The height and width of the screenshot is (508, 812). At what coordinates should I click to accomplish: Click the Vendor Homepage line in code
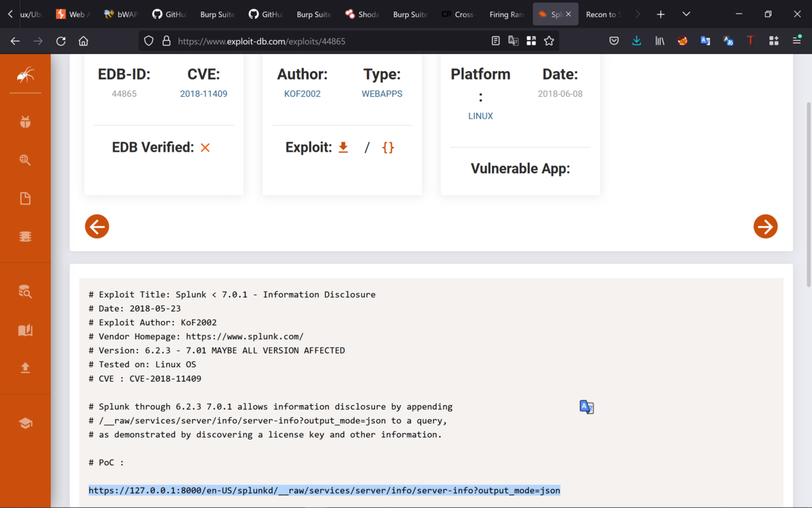[x=196, y=337]
